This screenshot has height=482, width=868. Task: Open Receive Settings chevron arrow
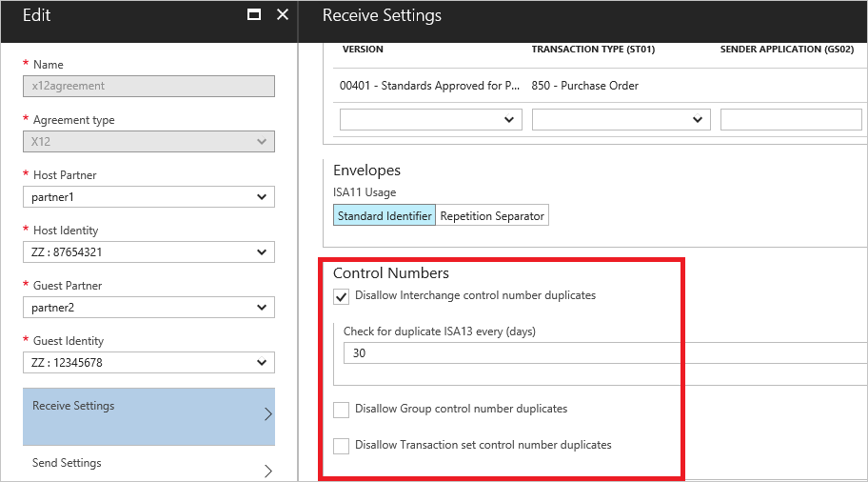pos(267,414)
